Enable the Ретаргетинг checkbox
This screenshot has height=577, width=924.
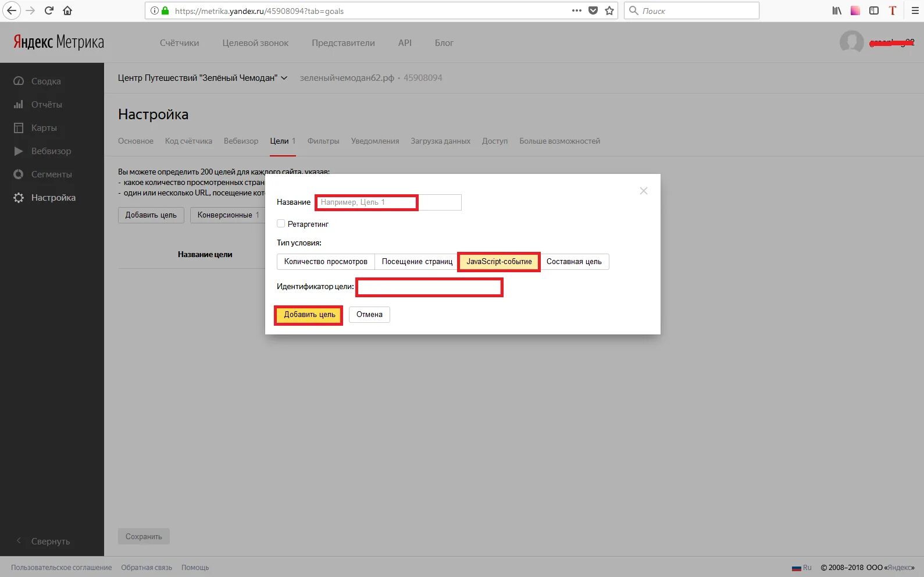point(281,223)
